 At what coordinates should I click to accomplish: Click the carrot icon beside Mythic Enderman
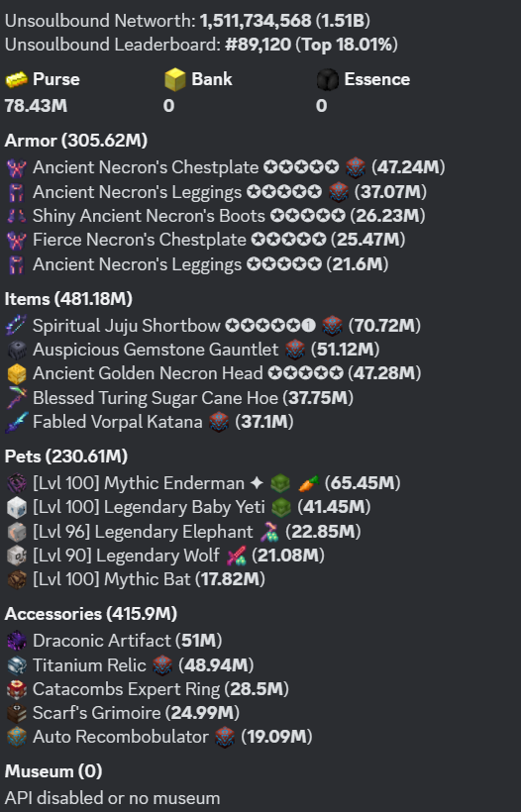pos(309,483)
